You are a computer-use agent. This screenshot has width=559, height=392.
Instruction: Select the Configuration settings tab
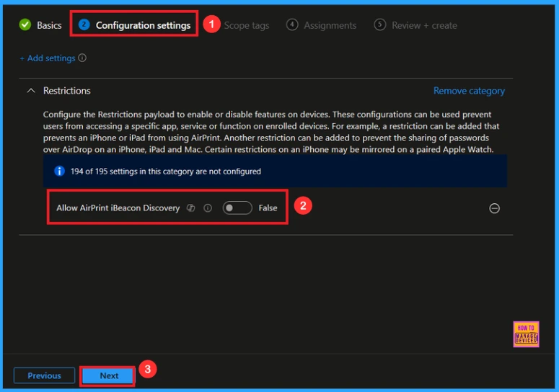coord(143,25)
